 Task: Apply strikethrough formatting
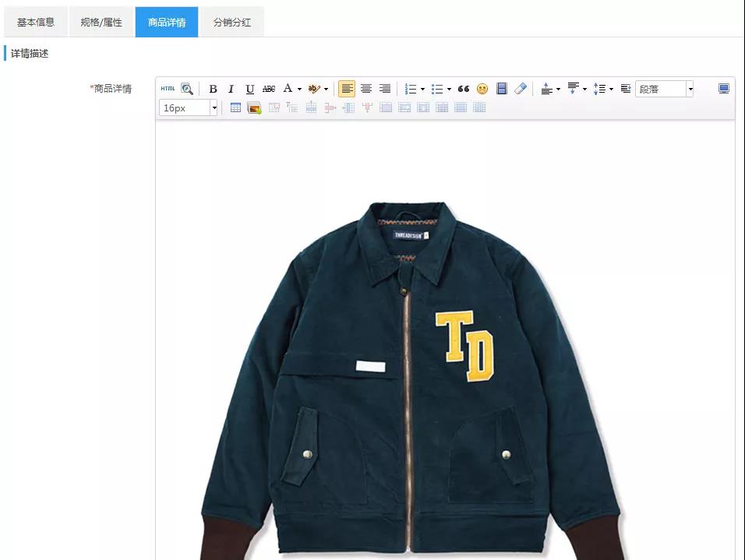point(269,89)
